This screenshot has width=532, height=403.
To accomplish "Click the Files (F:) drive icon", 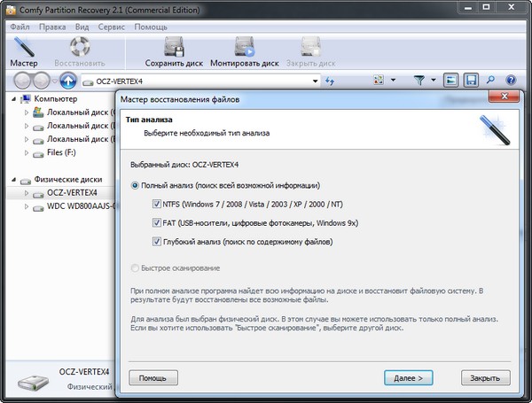I will (38, 154).
